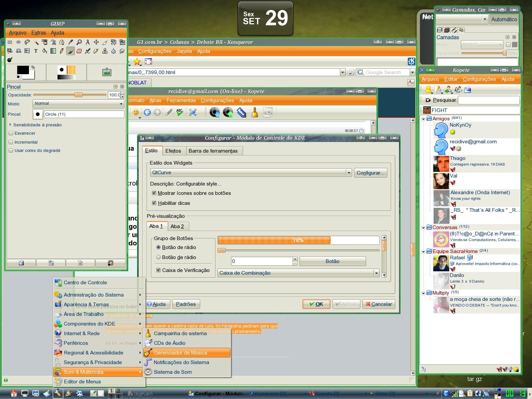Select the Move tool in GIMP
The image size is (532, 399).
point(96,42)
